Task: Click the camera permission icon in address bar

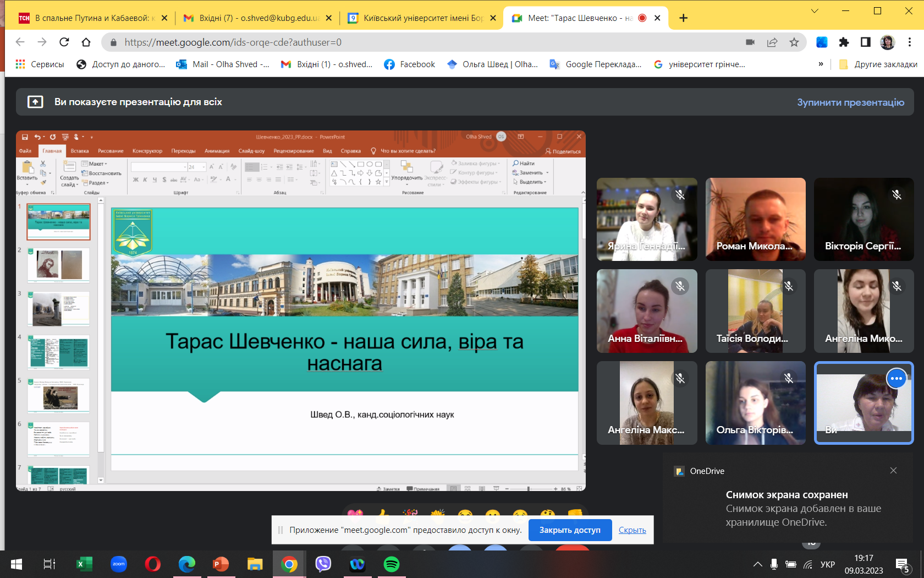Action: coord(750,42)
